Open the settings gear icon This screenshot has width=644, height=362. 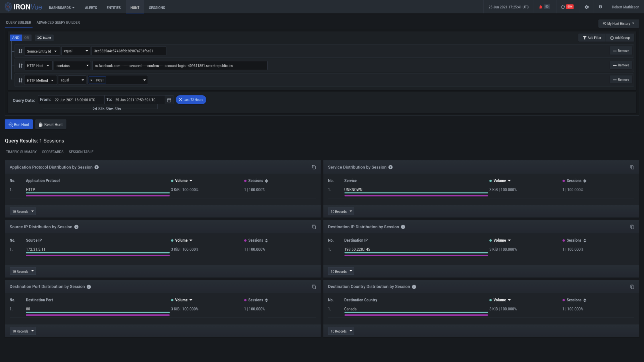point(587,7)
